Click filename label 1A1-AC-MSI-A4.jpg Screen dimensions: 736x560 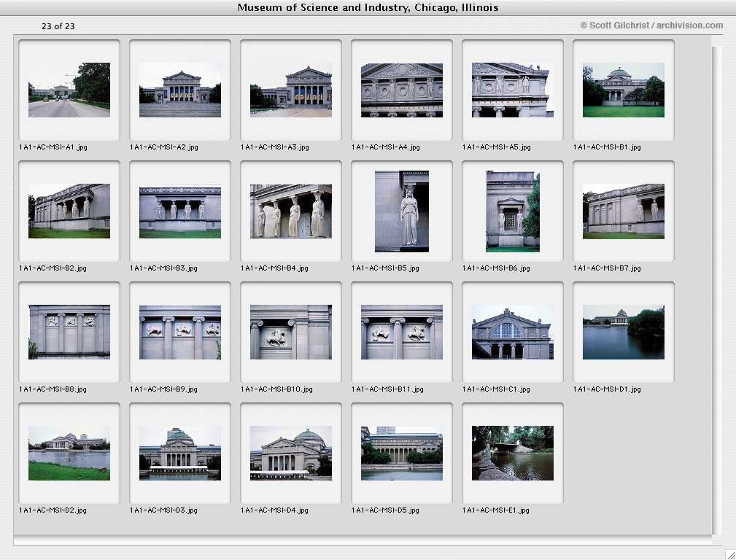coord(385,147)
